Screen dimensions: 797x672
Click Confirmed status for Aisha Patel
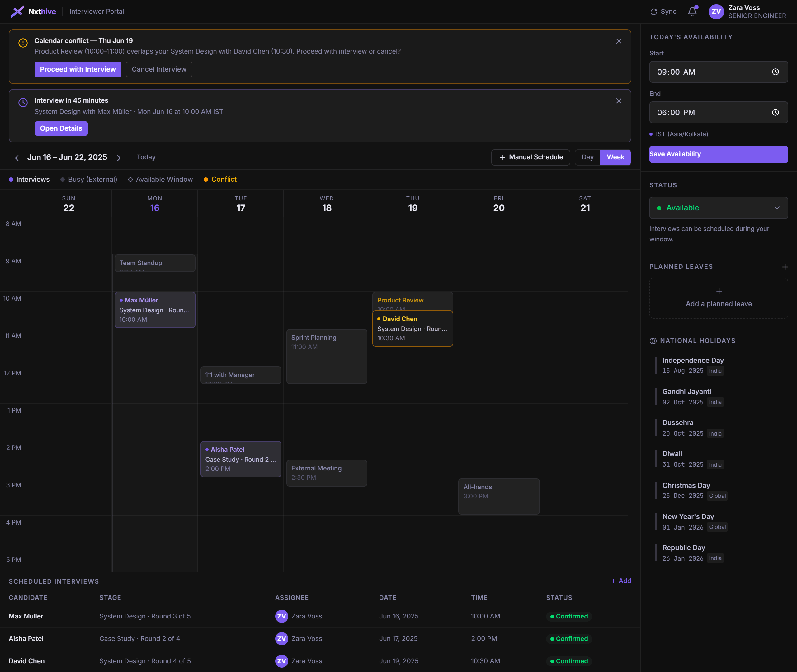569,638
